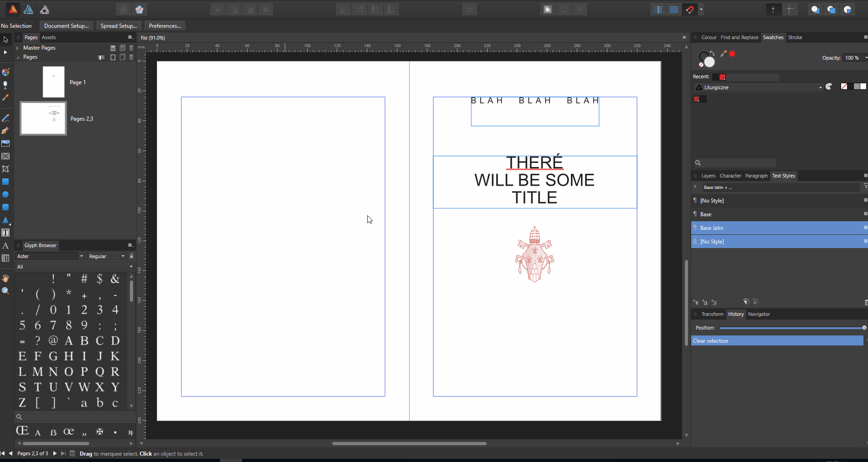This screenshot has width=868, height=462.
Task: Open the Aster font dropdown
Action: pos(50,256)
